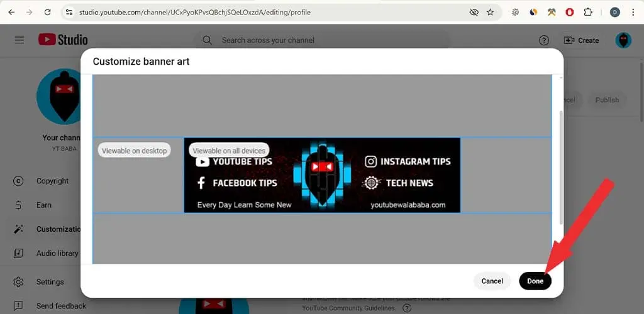Bookmark this page with the star icon
This screenshot has width=644, height=314.
pyautogui.click(x=491, y=13)
